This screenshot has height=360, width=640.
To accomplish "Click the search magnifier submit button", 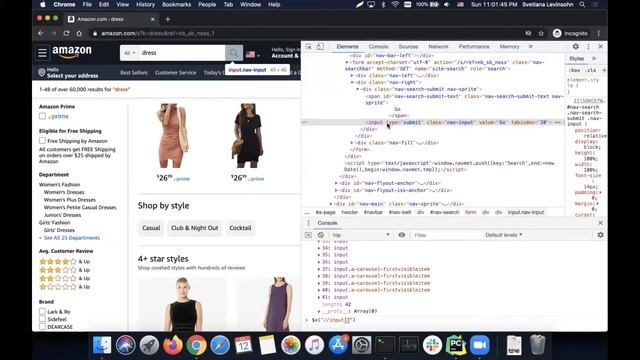I will (x=234, y=53).
